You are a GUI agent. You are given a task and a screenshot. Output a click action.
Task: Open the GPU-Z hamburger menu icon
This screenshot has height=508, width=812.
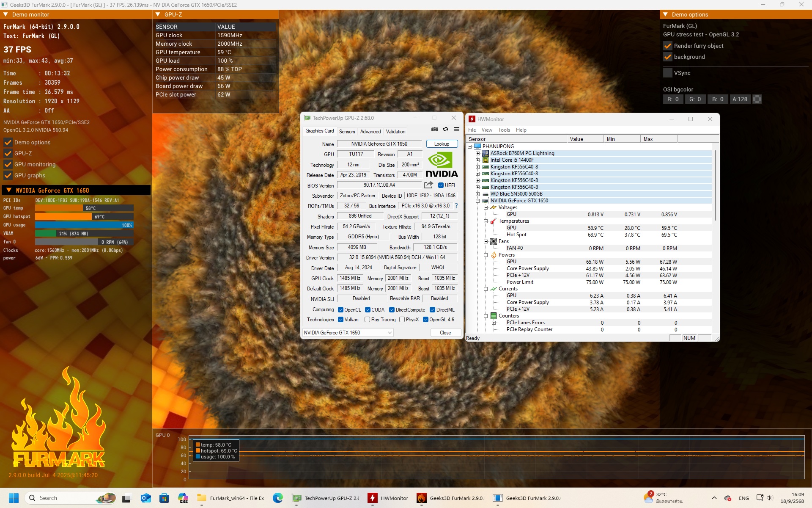(456, 130)
